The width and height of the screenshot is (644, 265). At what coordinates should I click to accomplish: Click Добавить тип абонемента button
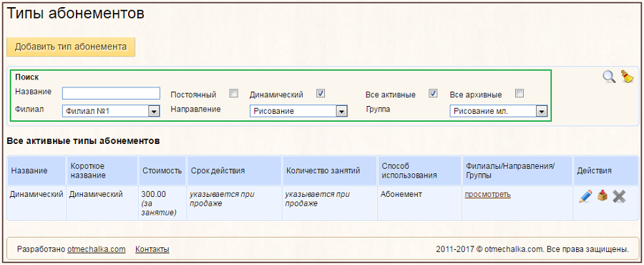tap(71, 47)
